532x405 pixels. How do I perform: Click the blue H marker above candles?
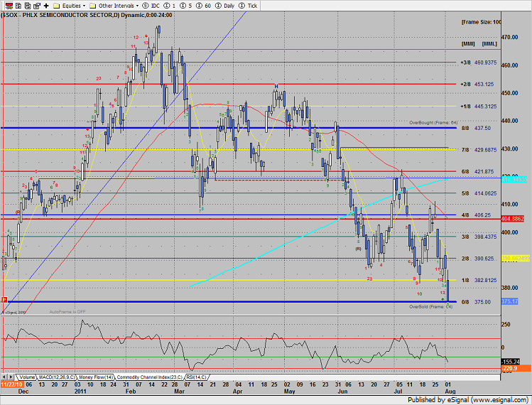(x=276, y=87)
